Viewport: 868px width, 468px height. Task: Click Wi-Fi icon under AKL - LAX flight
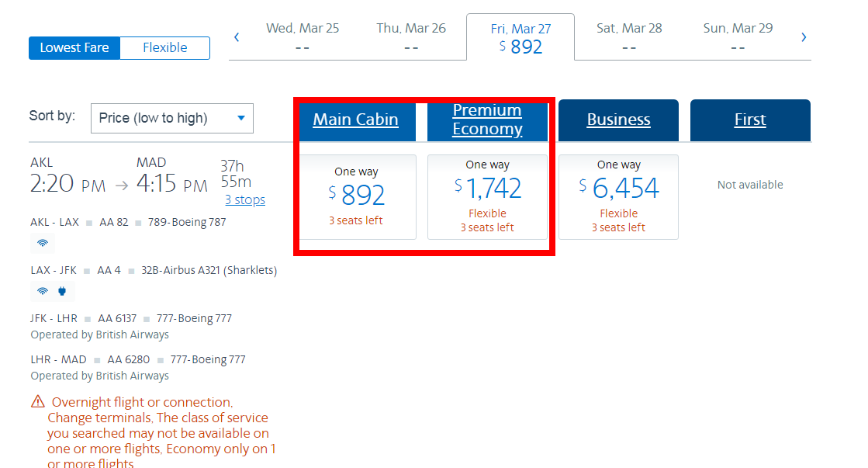(x=43, y=243)
